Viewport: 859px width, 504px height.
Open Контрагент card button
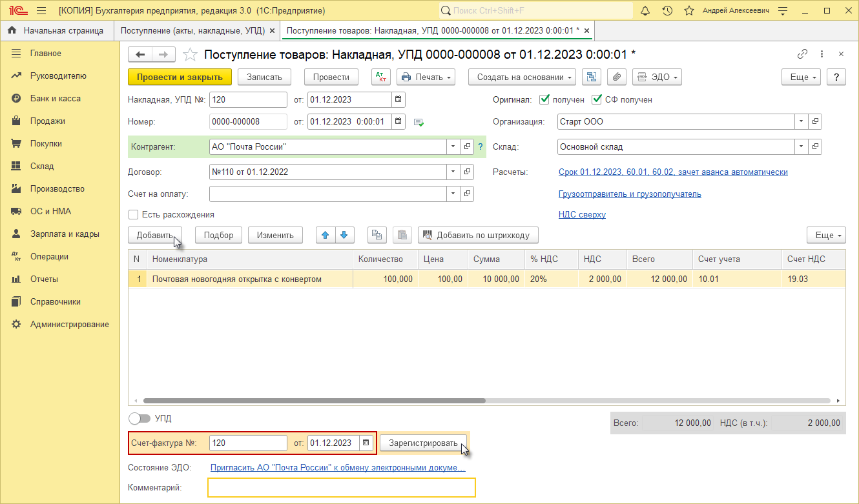pyautogui.click(x=468, y=146)
